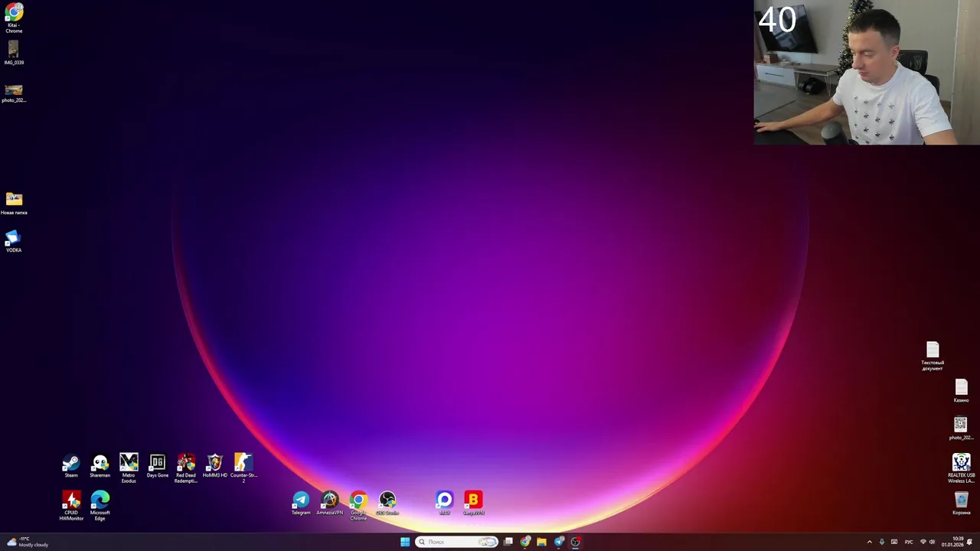Launch the red VanyaVPN shortcut
The width and height of the screenshot is (980, 551).
point(473,504)
